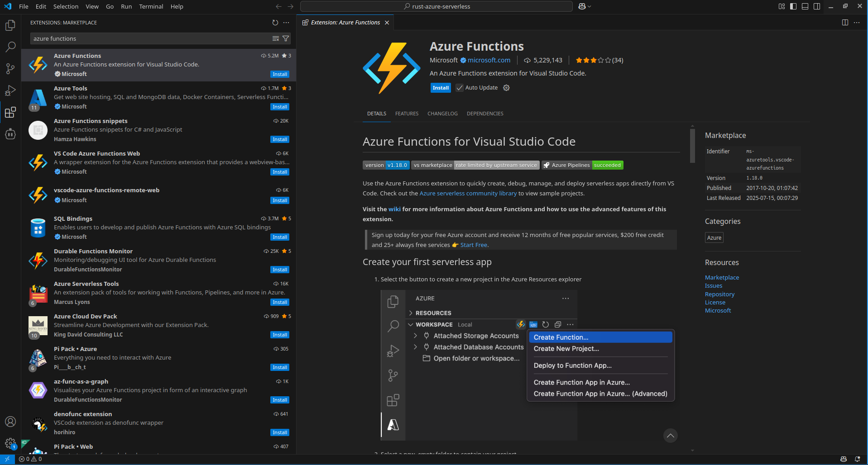The height and width of the screenshot is (465, 868).
Task: Customize layout icon in title bar
Action: [782, 6]
